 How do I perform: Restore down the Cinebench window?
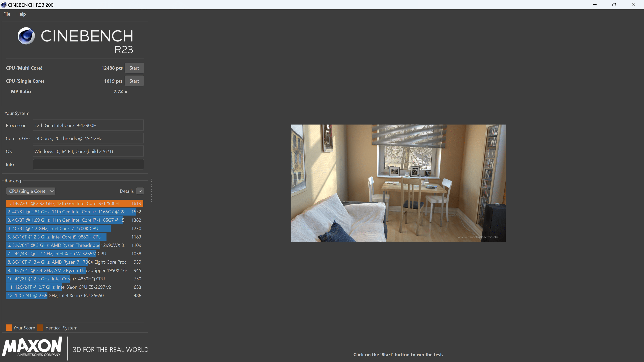pos(614,5)
